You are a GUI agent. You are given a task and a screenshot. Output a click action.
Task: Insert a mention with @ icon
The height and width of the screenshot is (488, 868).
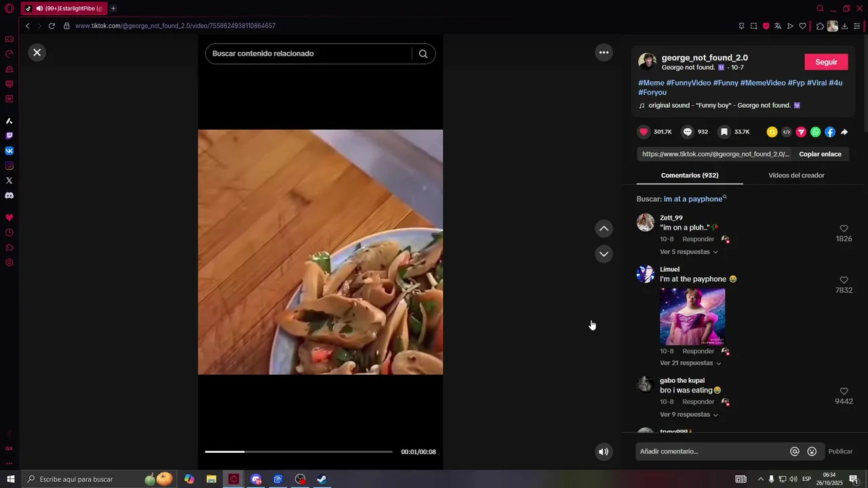(x=795, y=451)
